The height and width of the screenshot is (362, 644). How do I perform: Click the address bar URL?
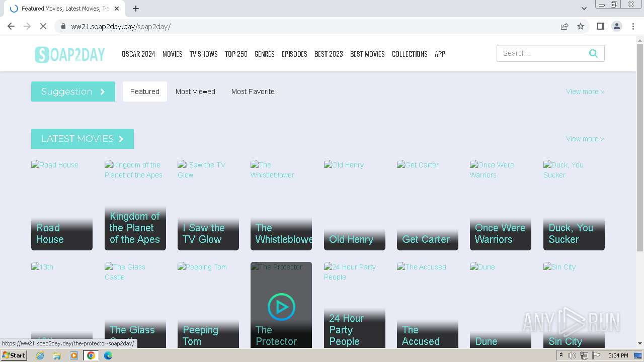click(121, 27)
